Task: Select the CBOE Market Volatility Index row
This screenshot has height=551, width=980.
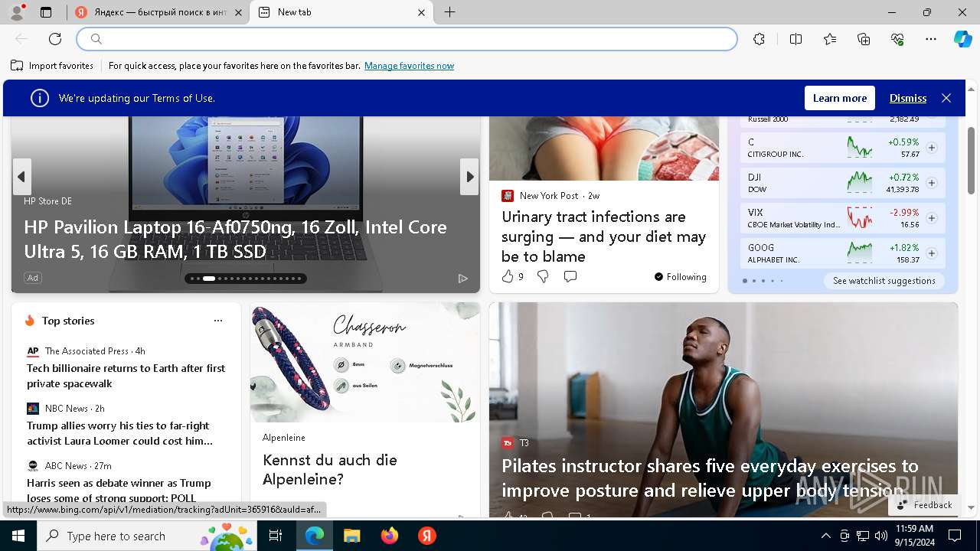Action: (842, 218)
